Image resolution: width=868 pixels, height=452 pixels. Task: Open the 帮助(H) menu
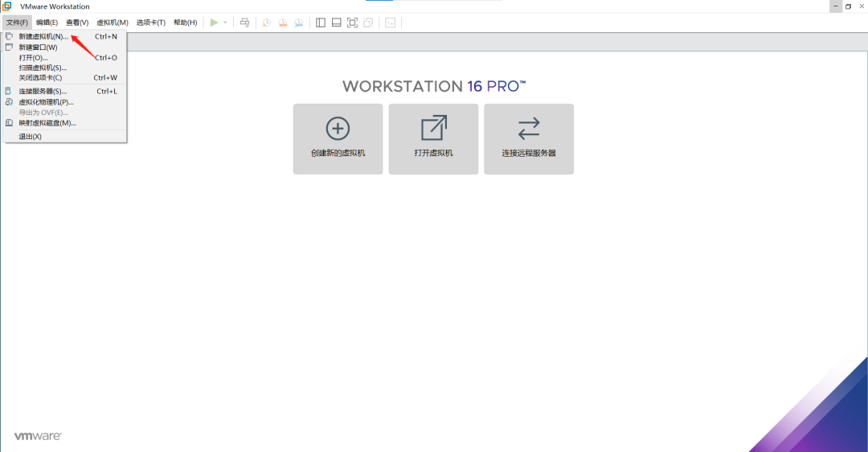(185, 23)
